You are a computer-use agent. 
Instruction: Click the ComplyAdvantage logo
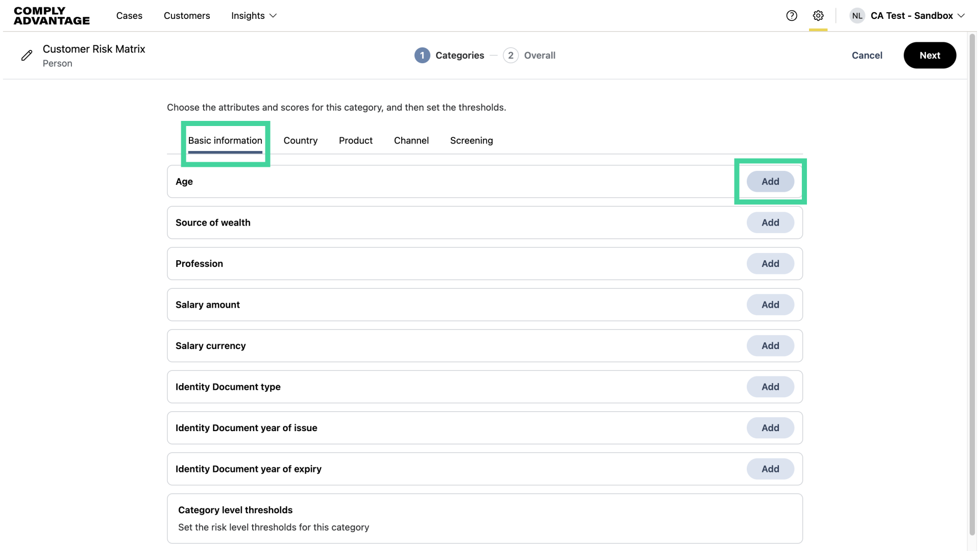pyautogui.click(x=52, y=16)
